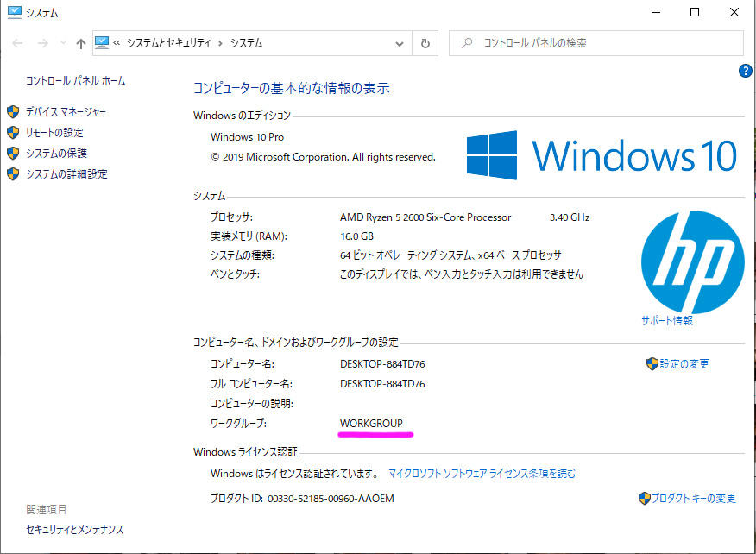Select the WORKGROUP value text

point(371,424)
